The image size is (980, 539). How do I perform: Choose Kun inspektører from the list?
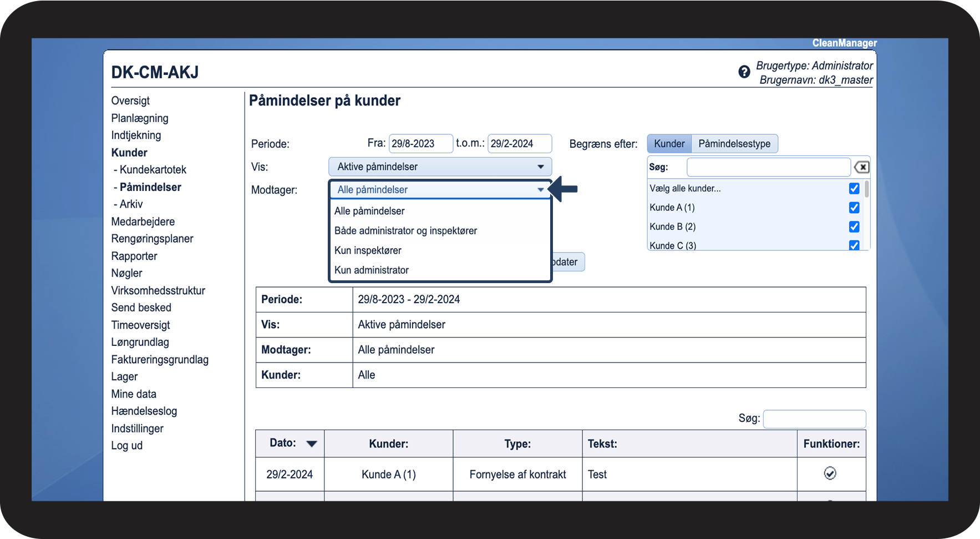point(368,250)
